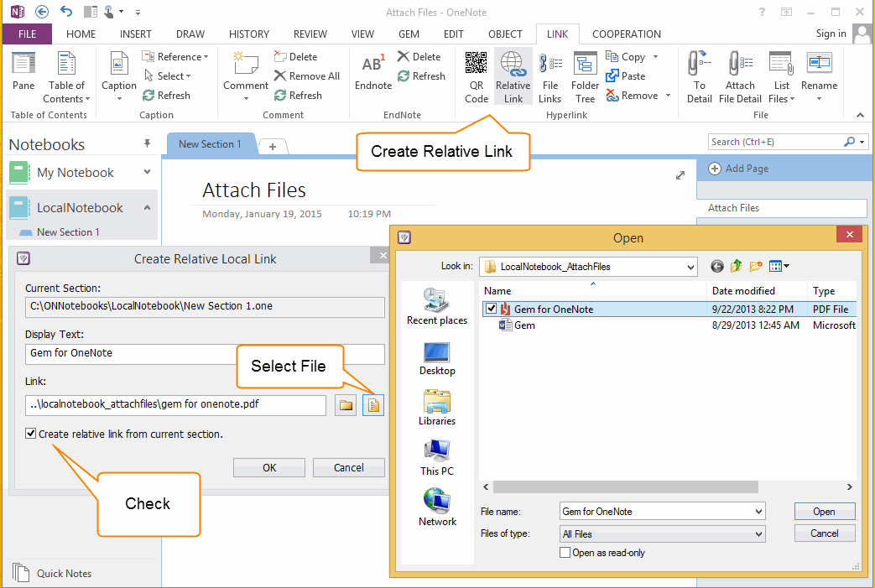Uncheck the Gem for OneNote file checkbox
The height and width of the screenshot is (588, 875).
pos(491,309)
